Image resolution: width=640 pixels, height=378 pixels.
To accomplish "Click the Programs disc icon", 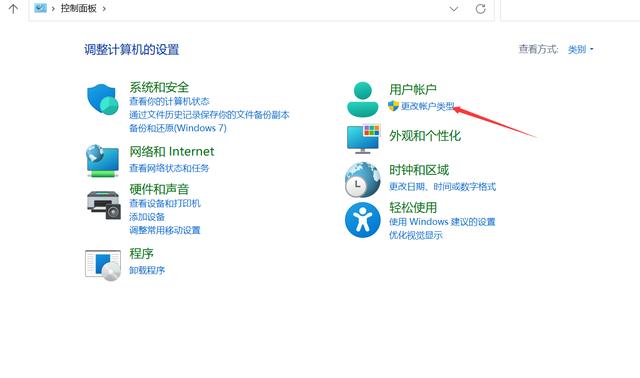I will pyautogui.click(x=103, y=265).
